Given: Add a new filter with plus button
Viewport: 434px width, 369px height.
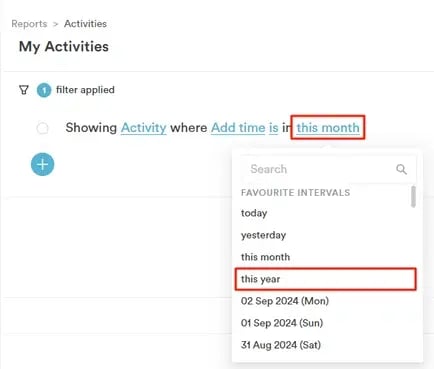Looking at the screenshot, I should 43,164.
